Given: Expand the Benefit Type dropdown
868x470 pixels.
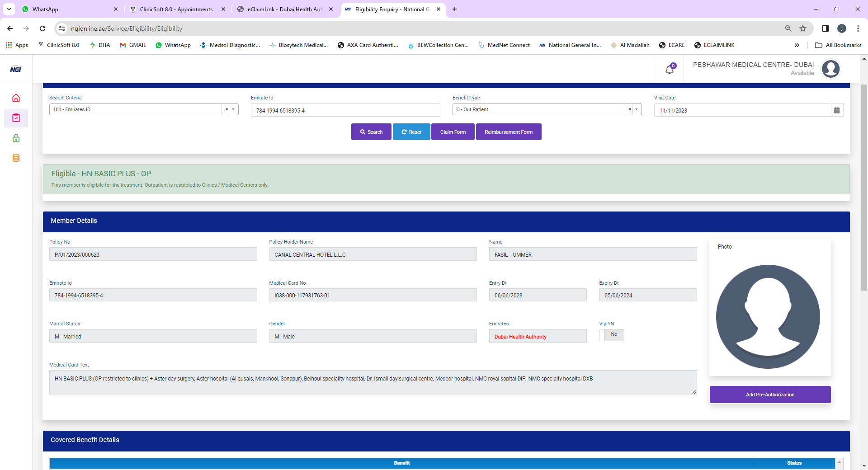Looking at the screenshot, I should [x=637, y=109].
